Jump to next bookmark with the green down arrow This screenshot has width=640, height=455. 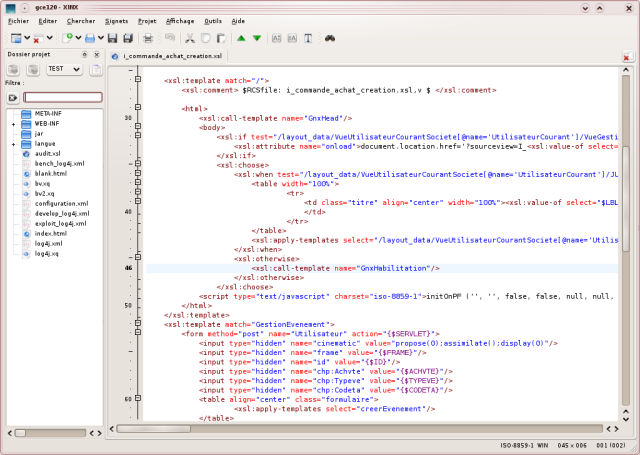[x=257, y=38]
